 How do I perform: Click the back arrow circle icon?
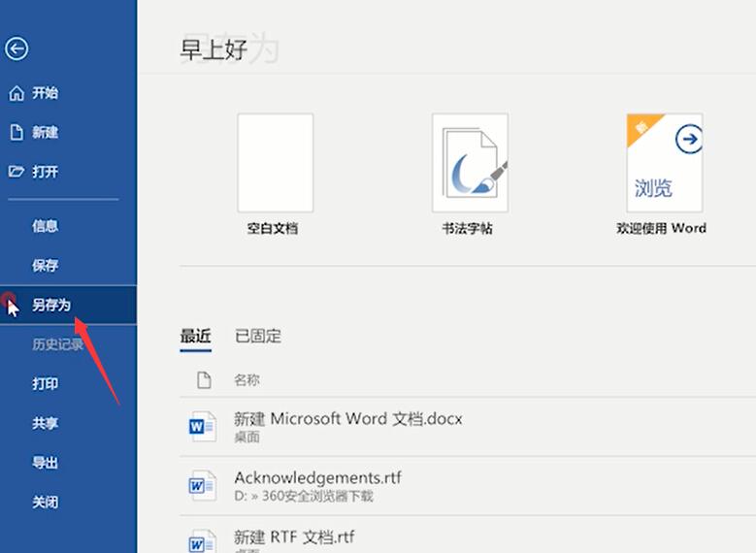click(16, 49)
